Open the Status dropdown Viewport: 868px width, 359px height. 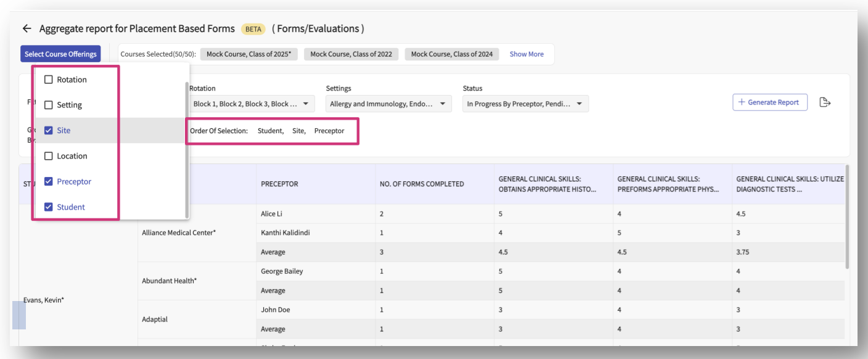525,104
